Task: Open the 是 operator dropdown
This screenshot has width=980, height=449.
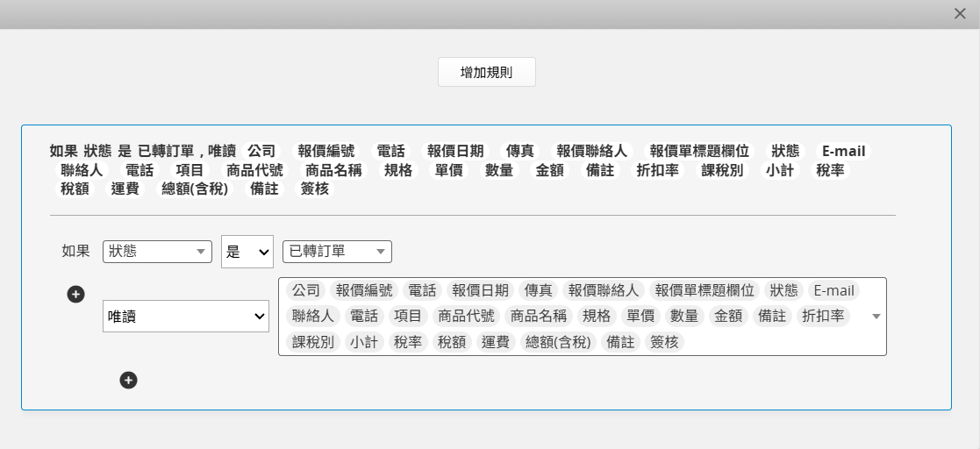Action: [x=247, y=252]
